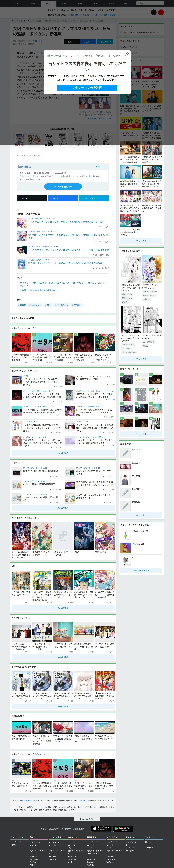Open the 田口囁一 / Shouichi Taguchi X profile link

tap(40, 290)
